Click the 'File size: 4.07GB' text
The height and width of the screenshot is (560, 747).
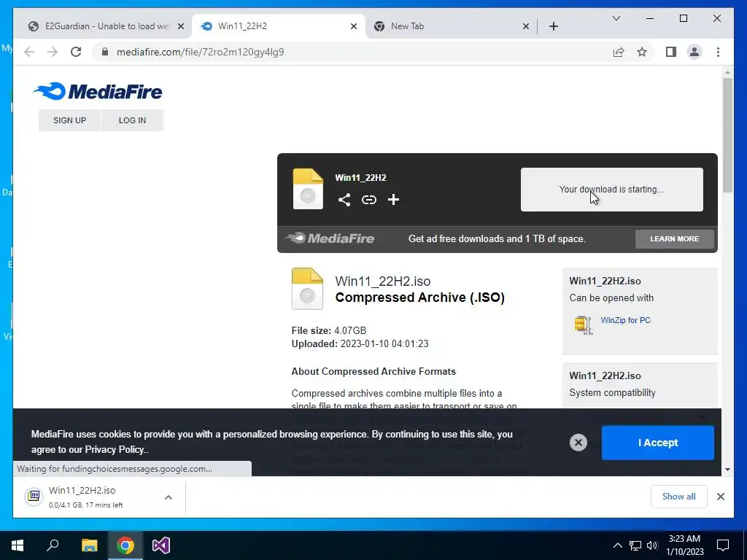click(329, 330)
